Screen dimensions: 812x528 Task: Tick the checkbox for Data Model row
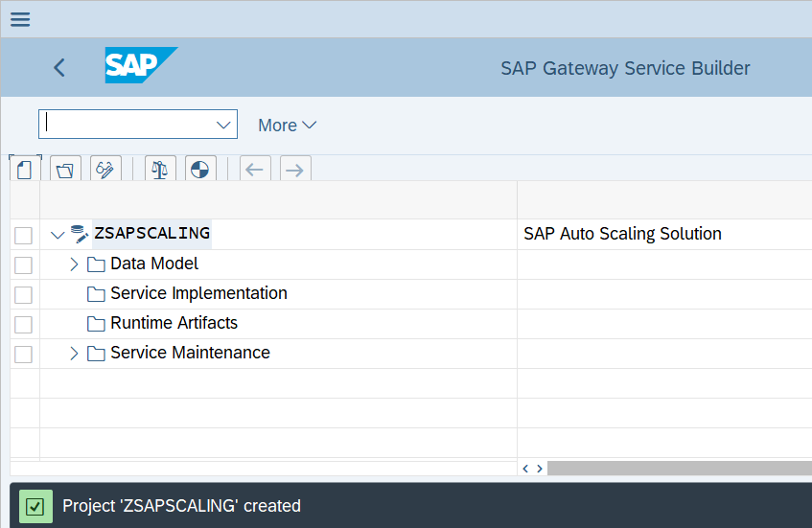(23, 265)
